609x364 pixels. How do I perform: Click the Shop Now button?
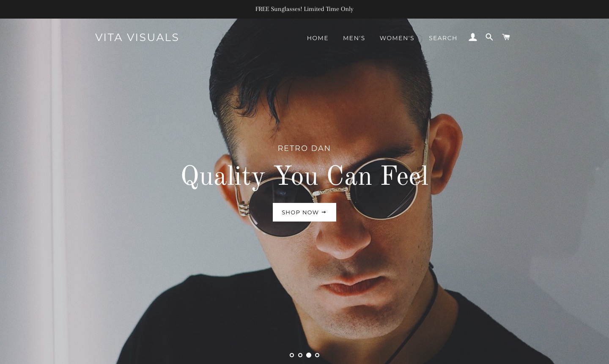click(x=304, y=212)
